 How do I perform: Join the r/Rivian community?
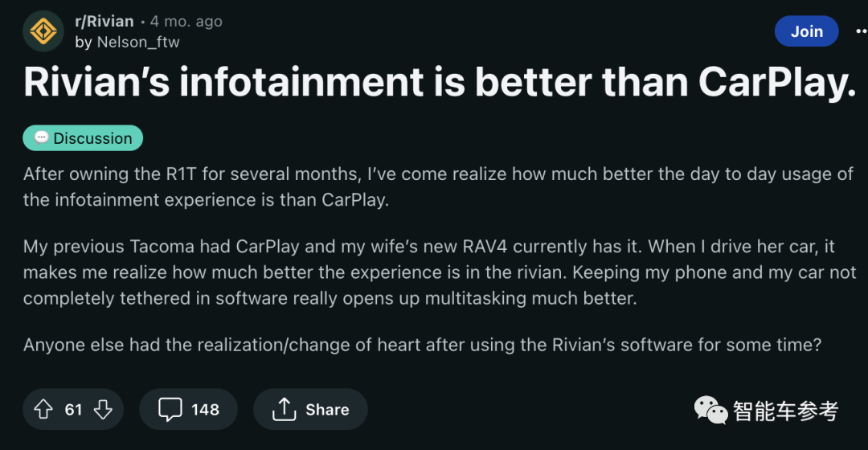[x=807, y=31]
